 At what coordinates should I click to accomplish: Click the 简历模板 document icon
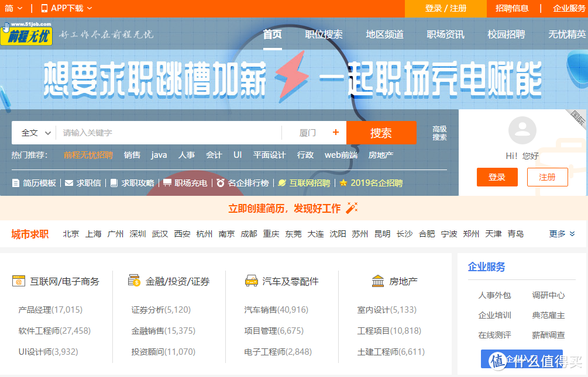(16, 183)
